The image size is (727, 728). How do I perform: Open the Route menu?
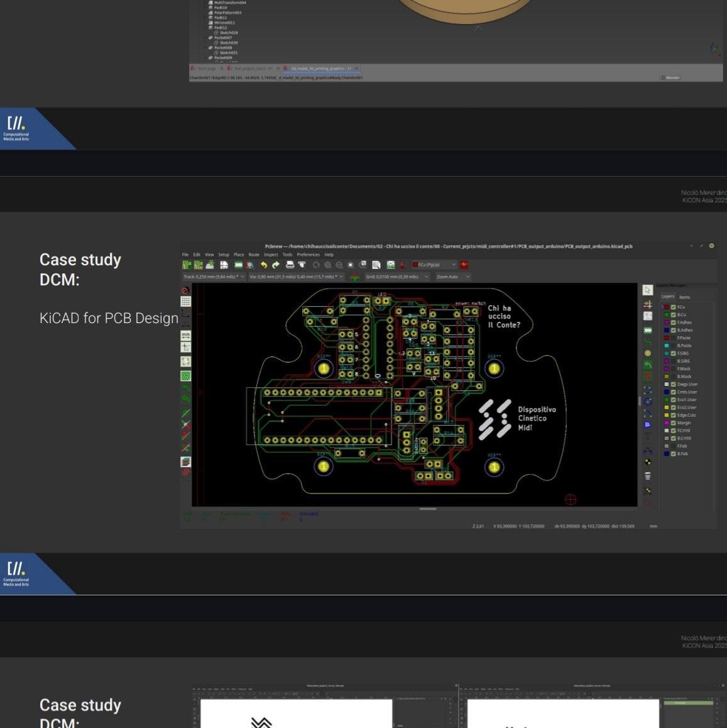[253, 255]
